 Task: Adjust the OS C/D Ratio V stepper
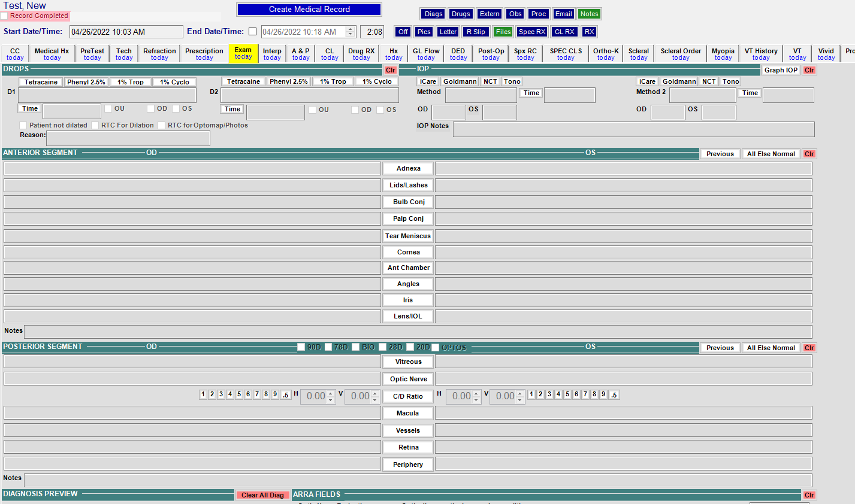tap(520, 396)
